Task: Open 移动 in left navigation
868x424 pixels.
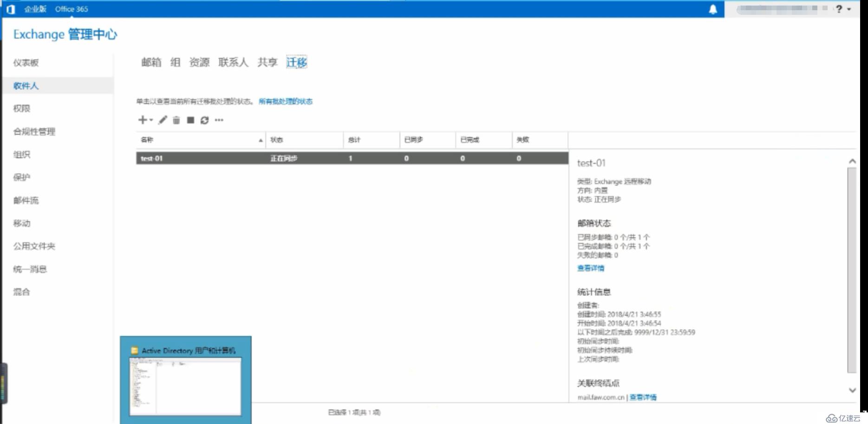Action: coord(22,223)
